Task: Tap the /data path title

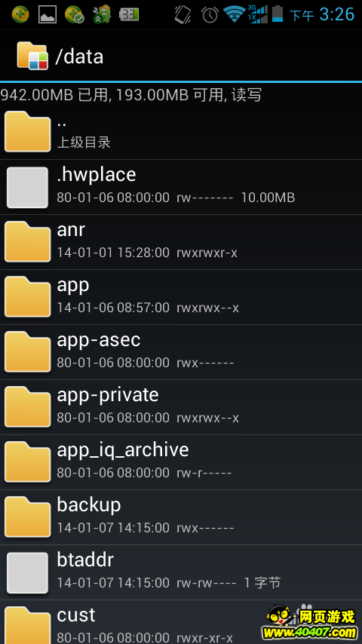Action: tap(79, 57)
